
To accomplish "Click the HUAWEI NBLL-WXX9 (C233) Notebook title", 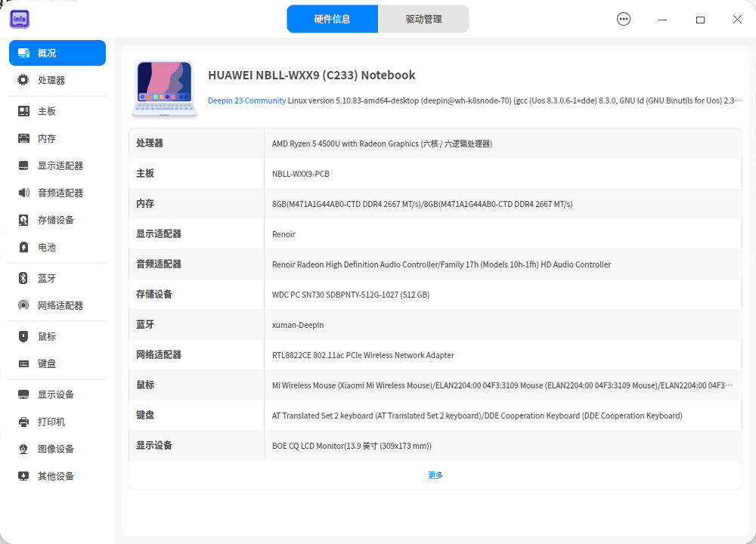I will pos(311,75).
